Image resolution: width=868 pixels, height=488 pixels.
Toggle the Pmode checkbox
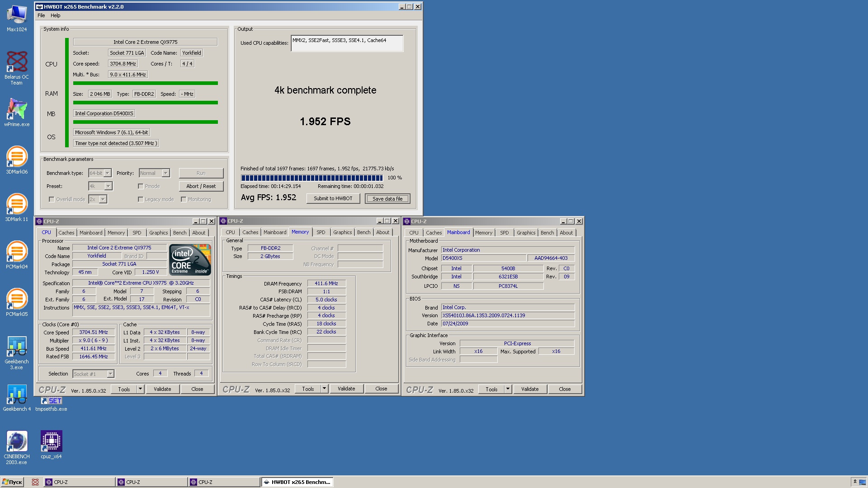pyautogui.click(x=141, y=186)
